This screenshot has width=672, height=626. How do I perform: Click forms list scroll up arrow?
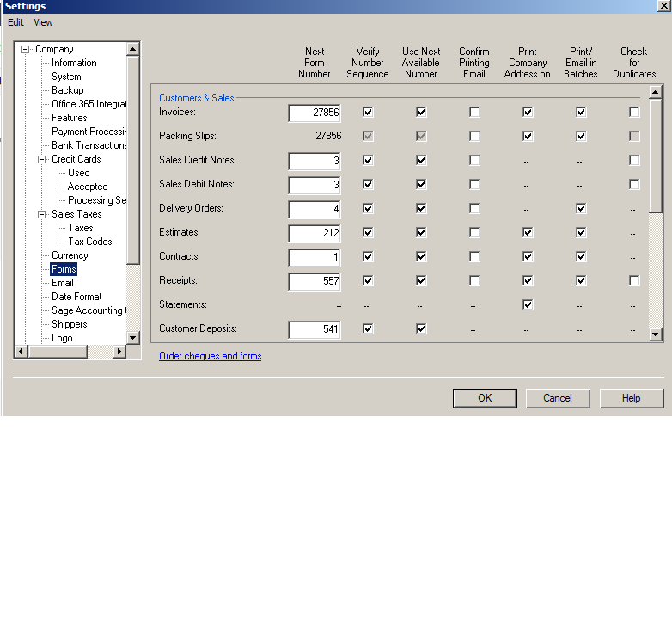pyautogui.click(x=656, y=92)
